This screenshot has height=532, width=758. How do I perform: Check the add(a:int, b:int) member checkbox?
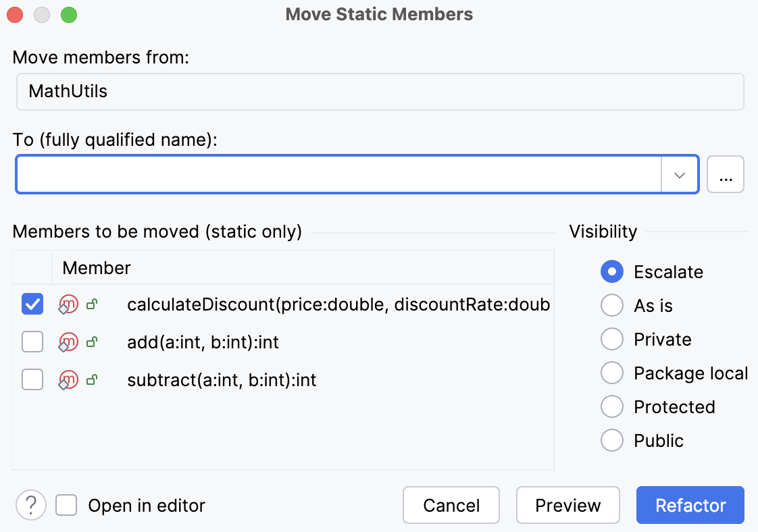pyautogui.click(x=32, y=342)
